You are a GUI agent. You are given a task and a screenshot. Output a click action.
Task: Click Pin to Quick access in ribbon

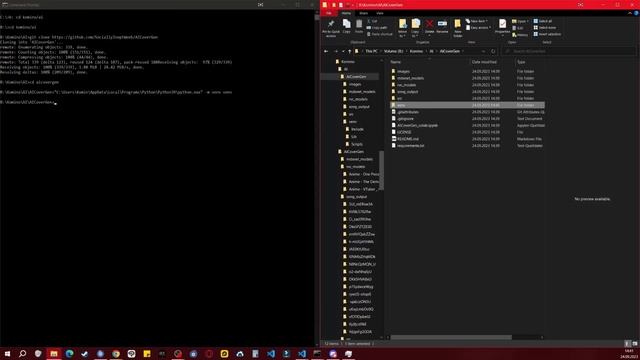pyautogui.click(x=331, y=28)
